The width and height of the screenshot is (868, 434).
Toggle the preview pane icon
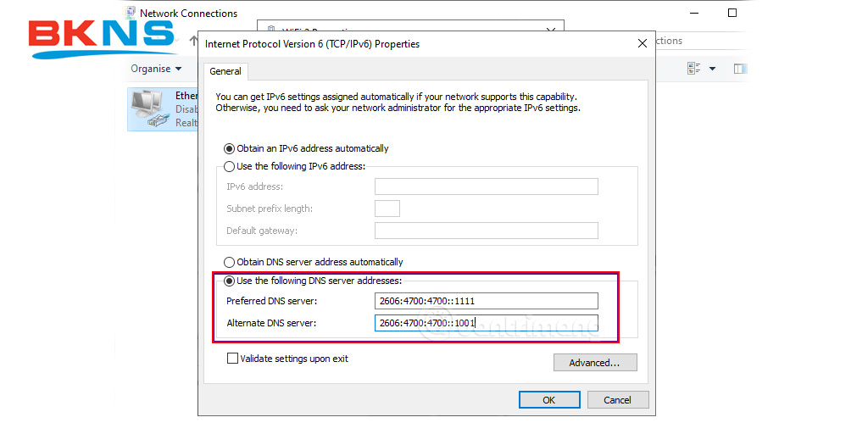(740, 69)
